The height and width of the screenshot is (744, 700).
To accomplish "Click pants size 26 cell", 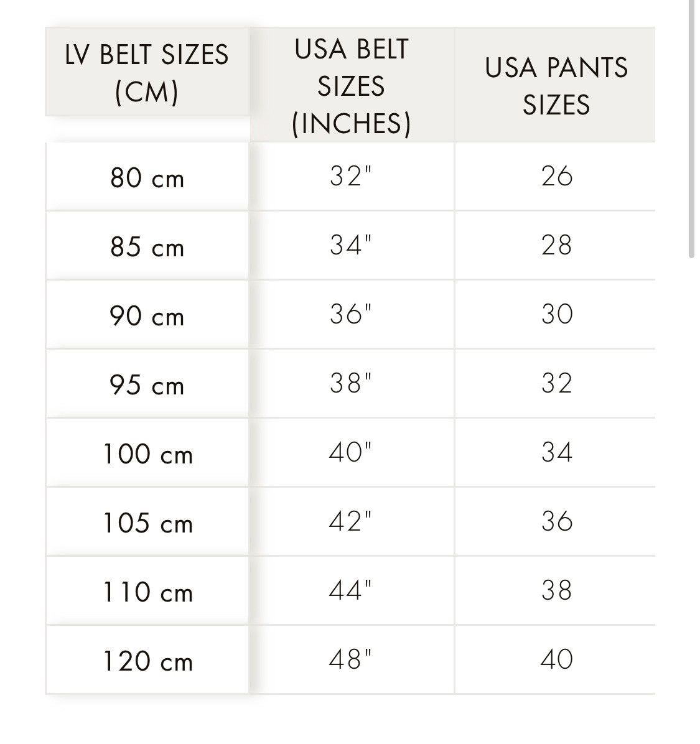I will point(555,177).
